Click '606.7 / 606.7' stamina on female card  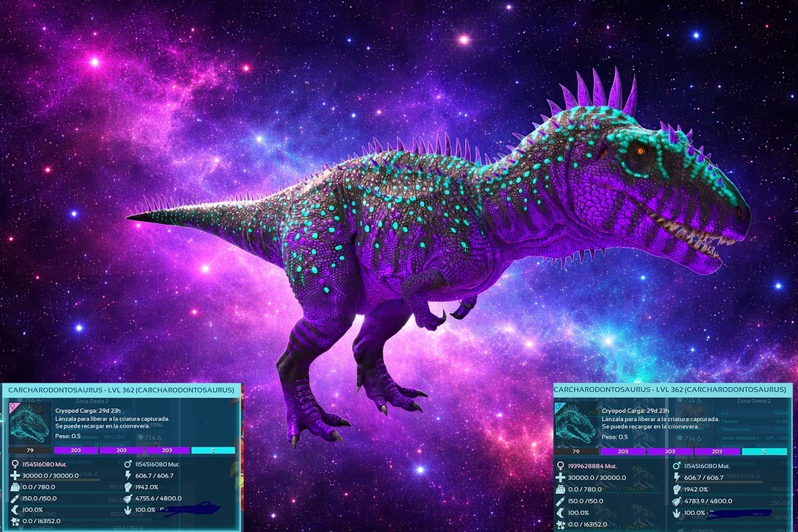(x=154, y=475)
